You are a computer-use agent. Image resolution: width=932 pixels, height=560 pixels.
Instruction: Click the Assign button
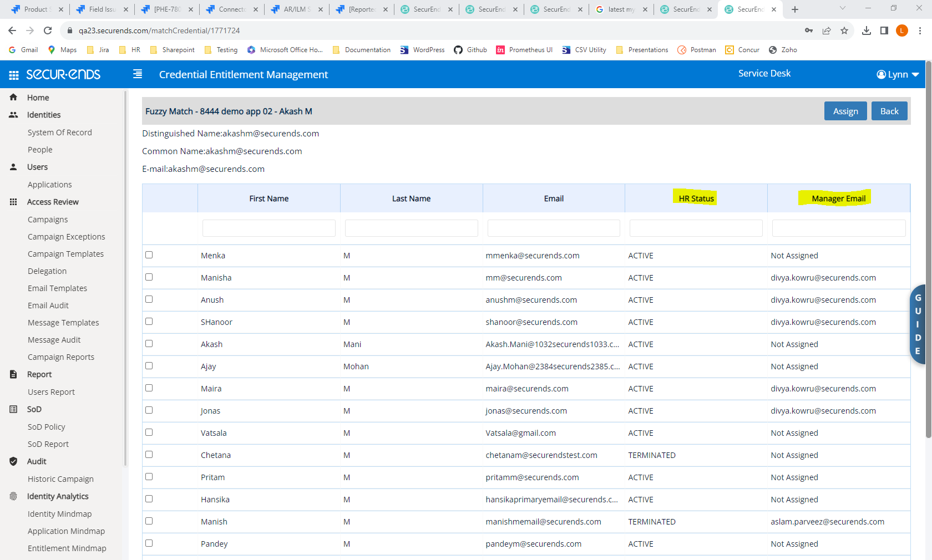[845, 111]
